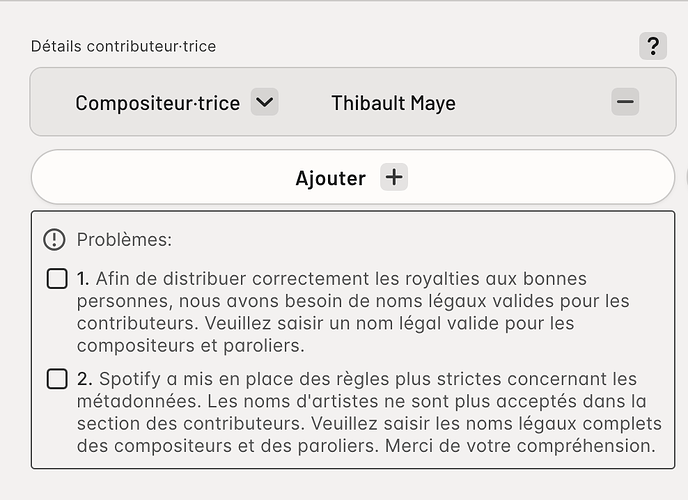Screen dimensions: 688x500
Task: Click the exclamation warning icon near Problèmes
Action: (54, 239)
